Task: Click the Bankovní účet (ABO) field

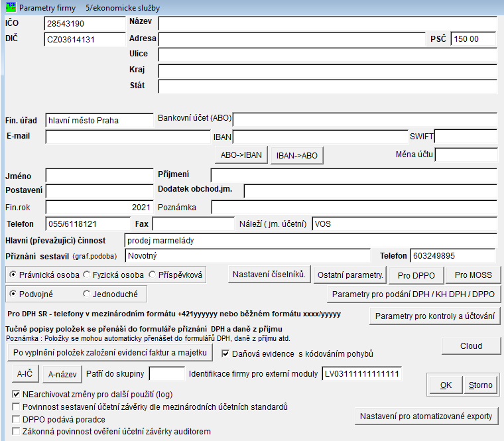Action: point(365,119)
